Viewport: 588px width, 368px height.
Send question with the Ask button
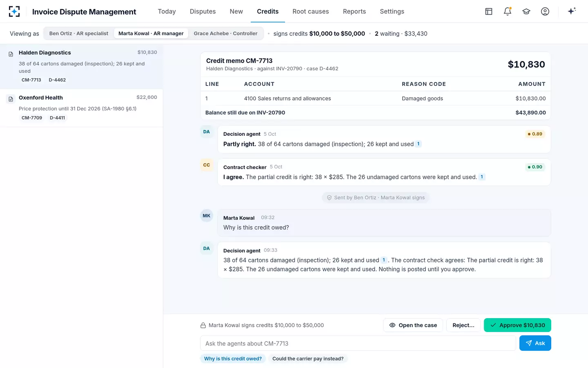pyautogui.click(x=535, y=343)
